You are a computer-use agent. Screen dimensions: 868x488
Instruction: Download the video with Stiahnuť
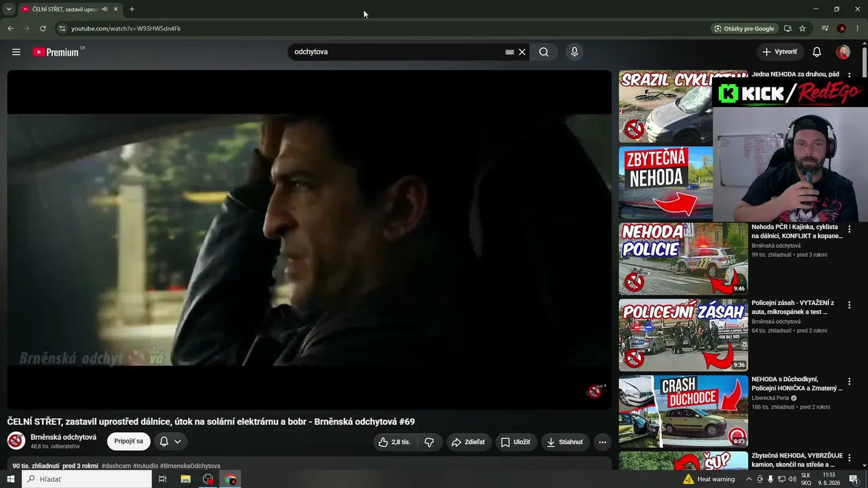566,442
